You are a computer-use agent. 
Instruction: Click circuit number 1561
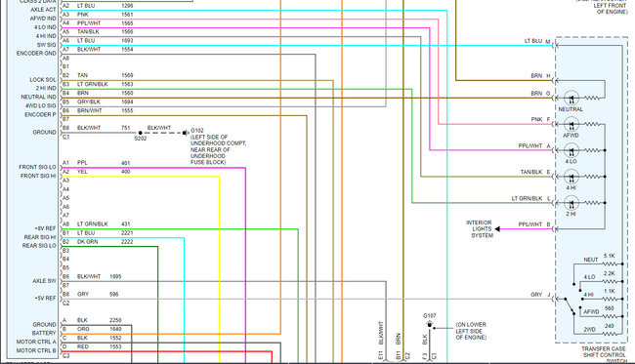(x=127, y=15)
